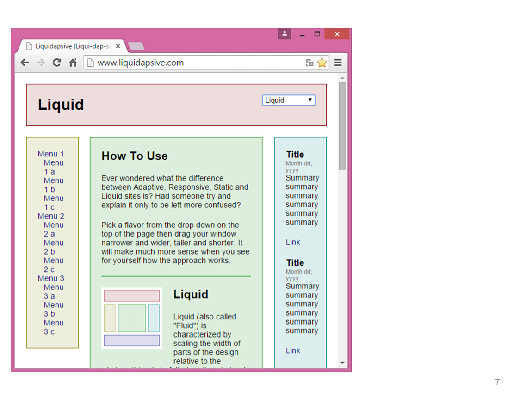Click the translate page icon
Viewport: 532px width, 400px height.
coord(309,63)
